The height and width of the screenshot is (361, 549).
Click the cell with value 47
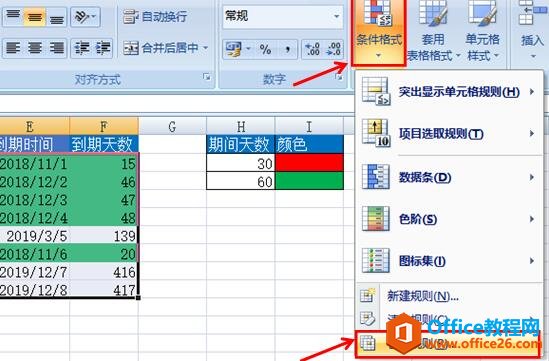click(104, 200)
